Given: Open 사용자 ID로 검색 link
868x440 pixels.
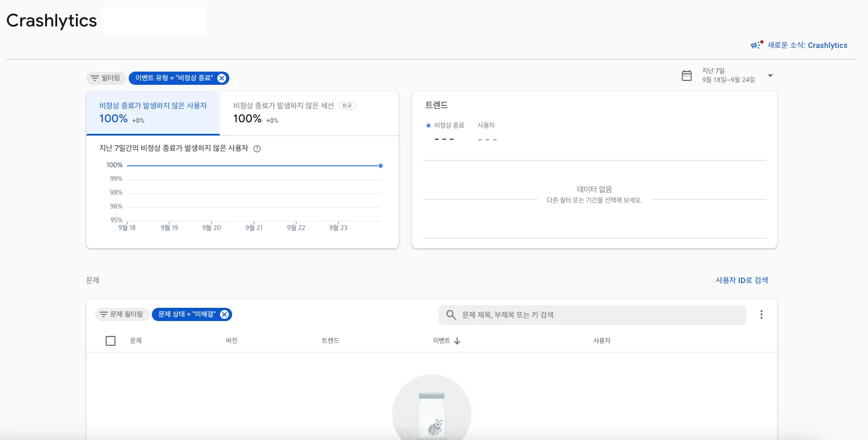Looking at the screenshot, I should coord(741,280).
